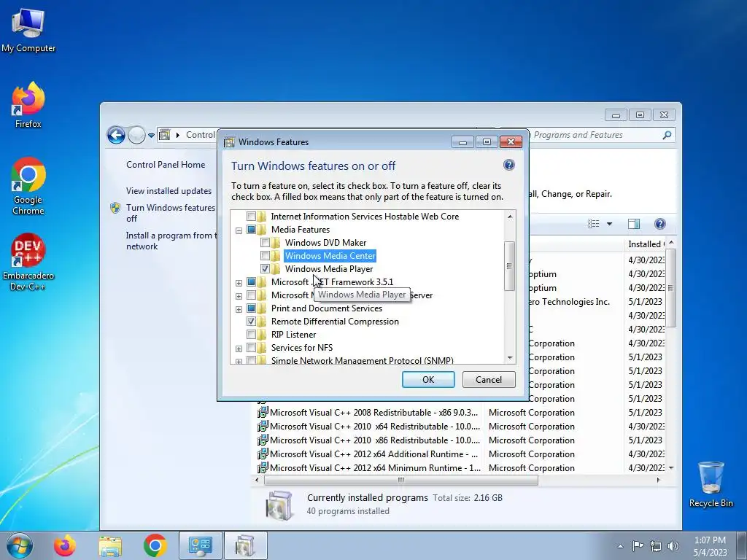The height and width of the screenshot is (560, 747).
Task: Click the Installed On column header
Action: 645,244
